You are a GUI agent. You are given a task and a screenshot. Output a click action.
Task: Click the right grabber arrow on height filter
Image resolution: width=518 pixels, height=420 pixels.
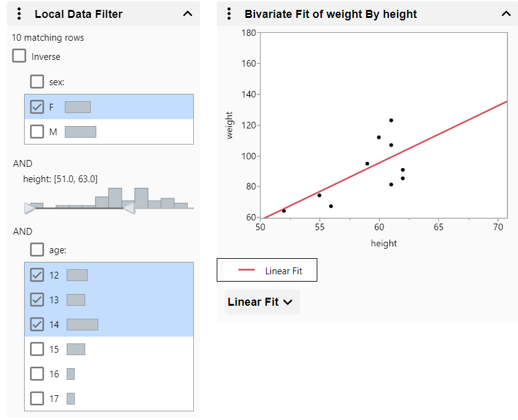tap(128, 209)
